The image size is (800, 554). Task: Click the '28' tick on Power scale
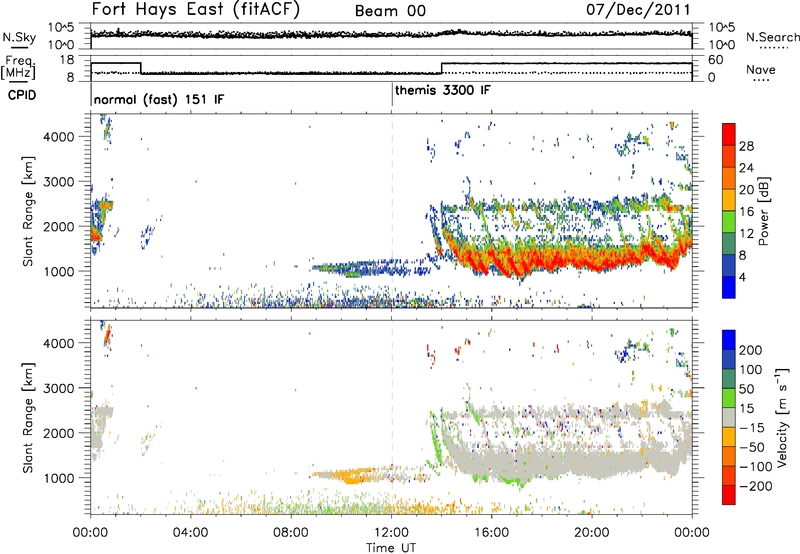(x=746, y=146)
